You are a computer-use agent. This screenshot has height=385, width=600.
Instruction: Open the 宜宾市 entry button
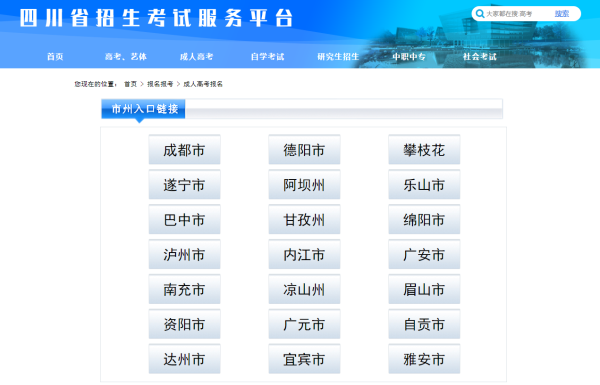tap(304, 359)
